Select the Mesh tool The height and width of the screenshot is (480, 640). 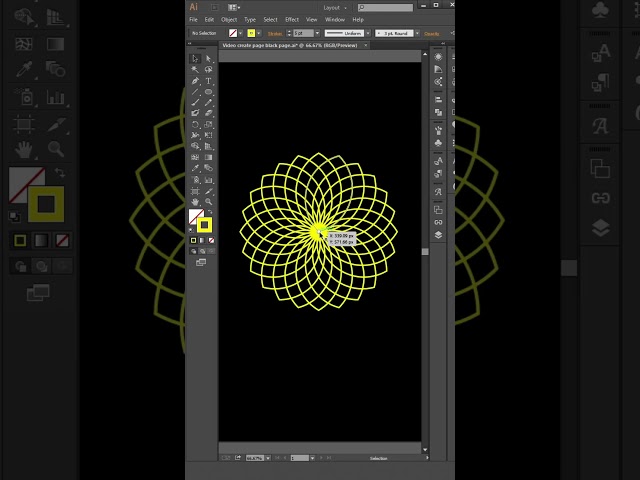point(195,157)
